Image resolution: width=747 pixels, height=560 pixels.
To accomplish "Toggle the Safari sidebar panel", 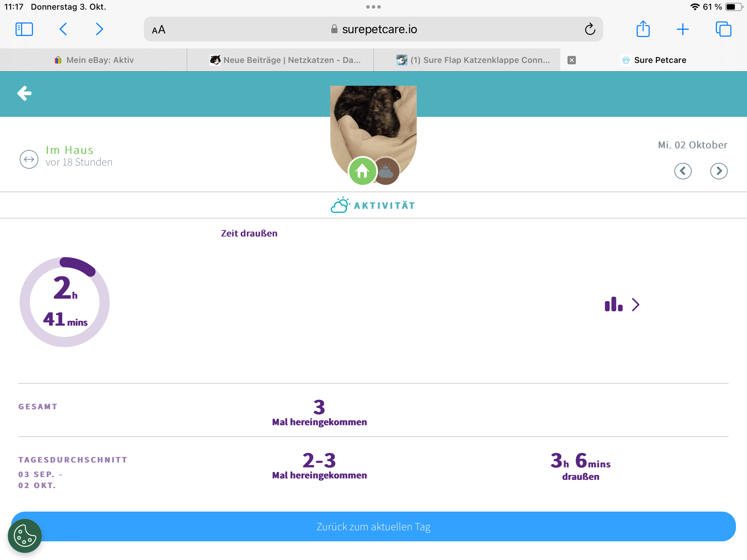I will (x=24, y=29).
